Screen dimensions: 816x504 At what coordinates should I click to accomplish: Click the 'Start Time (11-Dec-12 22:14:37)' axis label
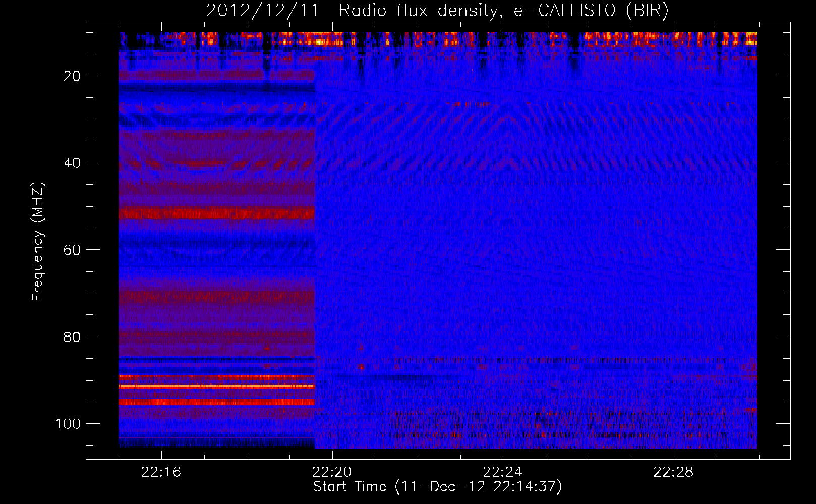[437, 487]
